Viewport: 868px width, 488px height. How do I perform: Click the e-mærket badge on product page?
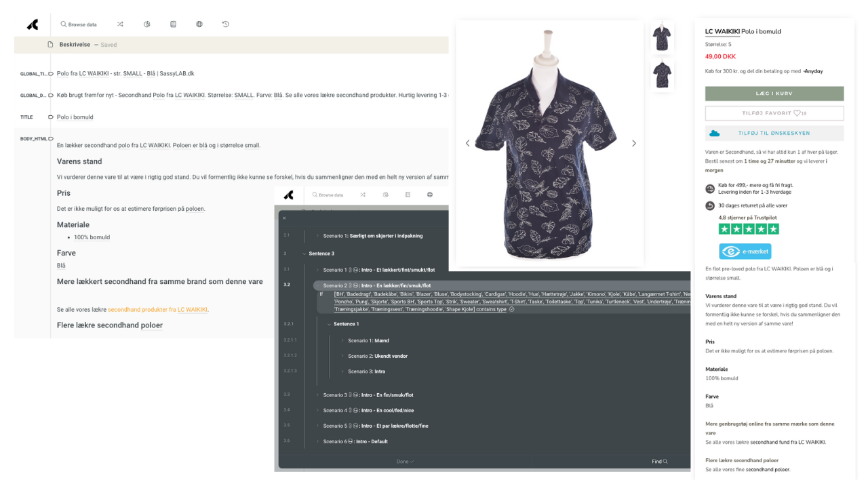point(745,251)
